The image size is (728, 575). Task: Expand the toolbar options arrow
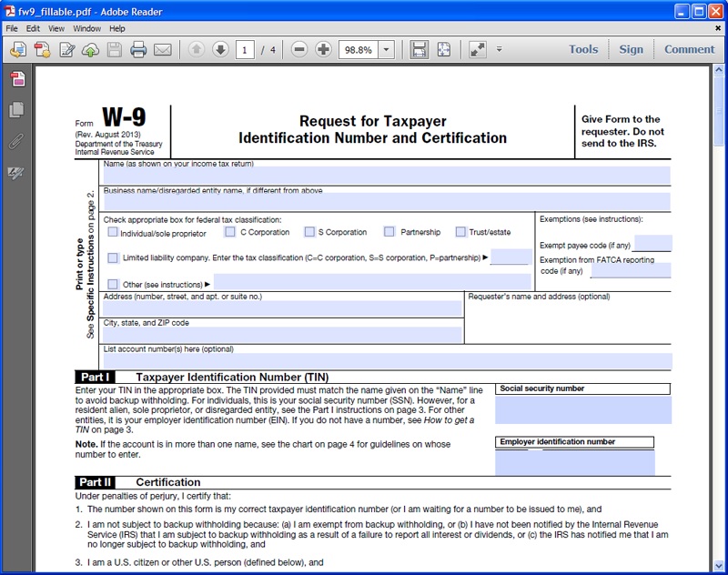pyautogui.click(x=500, y=50)
